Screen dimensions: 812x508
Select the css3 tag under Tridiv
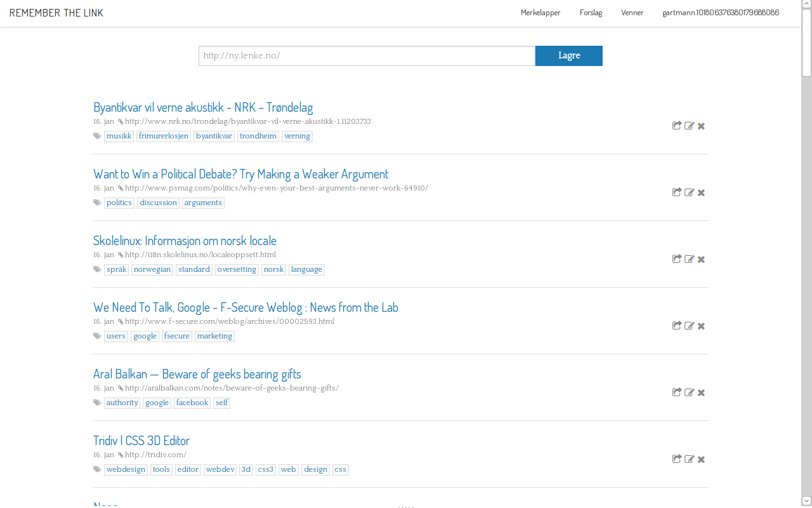[x=265, y=469]
